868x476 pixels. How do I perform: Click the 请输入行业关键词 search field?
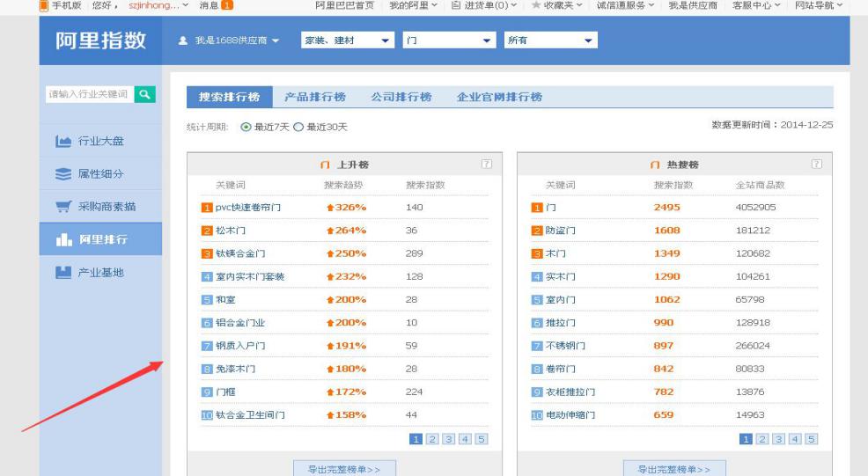tap(89, 94)
